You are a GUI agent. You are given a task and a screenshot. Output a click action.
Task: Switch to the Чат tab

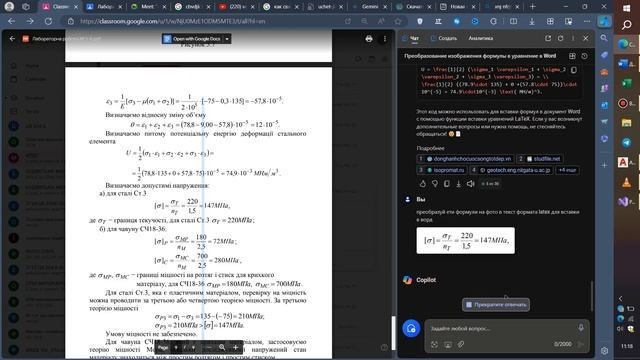pos(411,38)
